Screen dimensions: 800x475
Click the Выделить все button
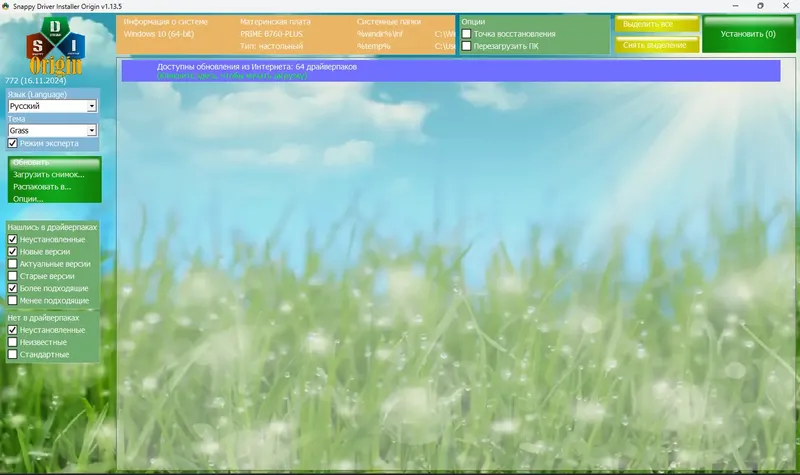pos(657,24)
